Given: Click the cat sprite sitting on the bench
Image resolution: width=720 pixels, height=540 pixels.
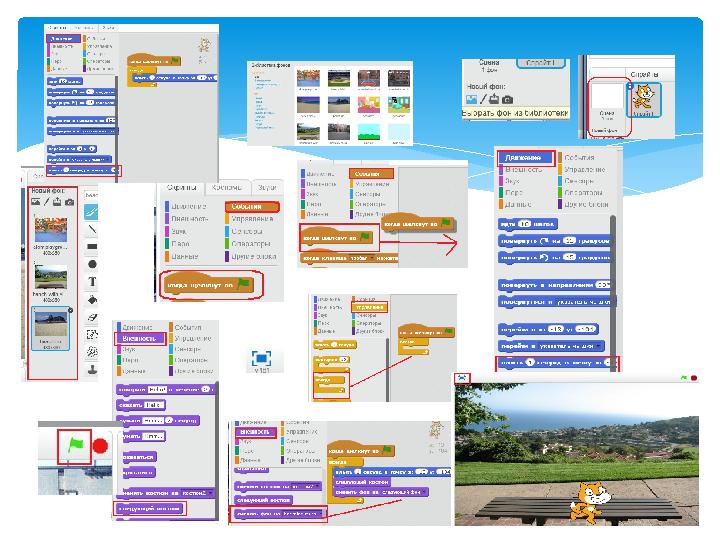Looking at the screenshot, I should point(590,502).
